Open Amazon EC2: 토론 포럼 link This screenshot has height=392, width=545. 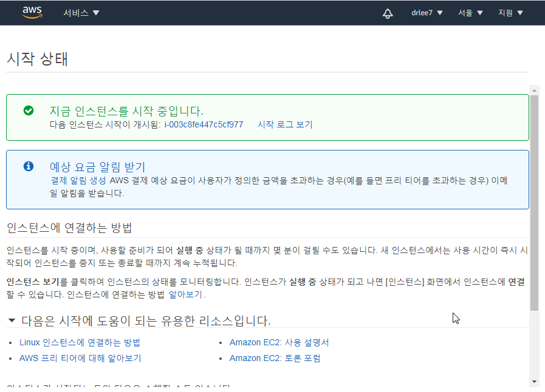click(275, 358)
